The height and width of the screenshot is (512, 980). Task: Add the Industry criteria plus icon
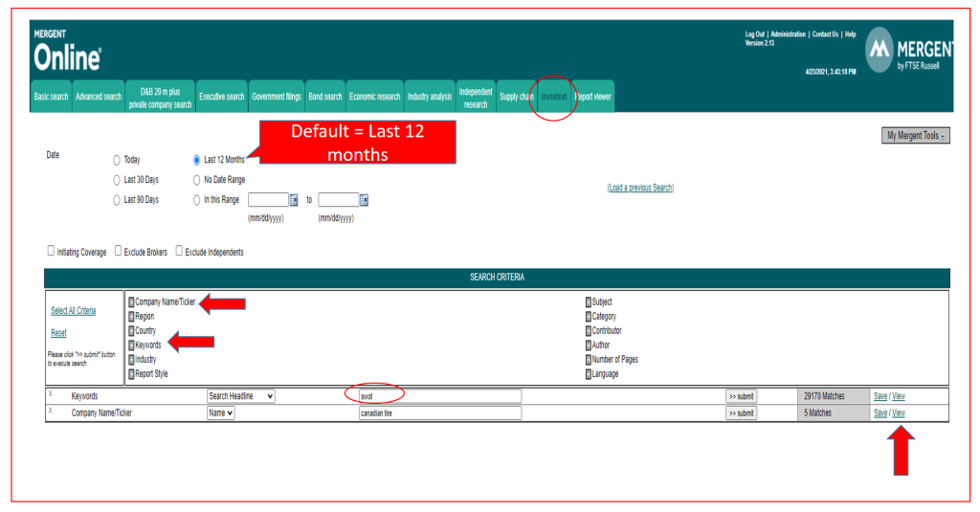click(x=131, y=360)
